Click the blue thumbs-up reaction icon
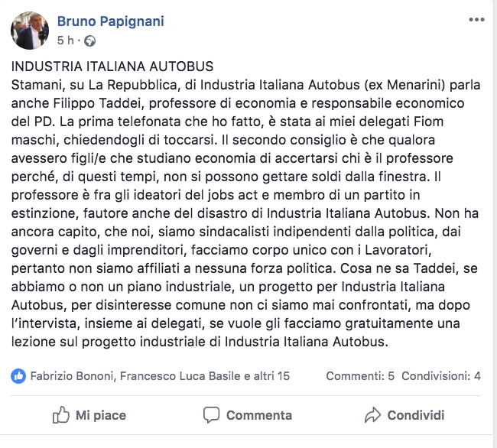The width and height of the screenshot is (497, 448). click(x=18, y=376)
